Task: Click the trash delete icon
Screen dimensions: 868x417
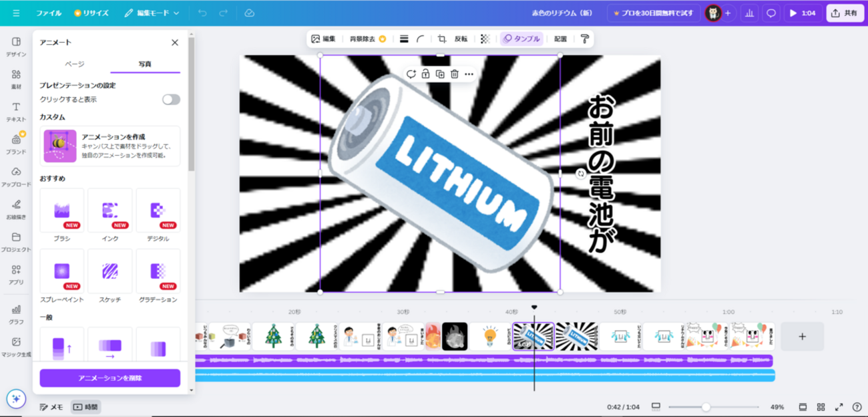Action: (x=455, y=74)
